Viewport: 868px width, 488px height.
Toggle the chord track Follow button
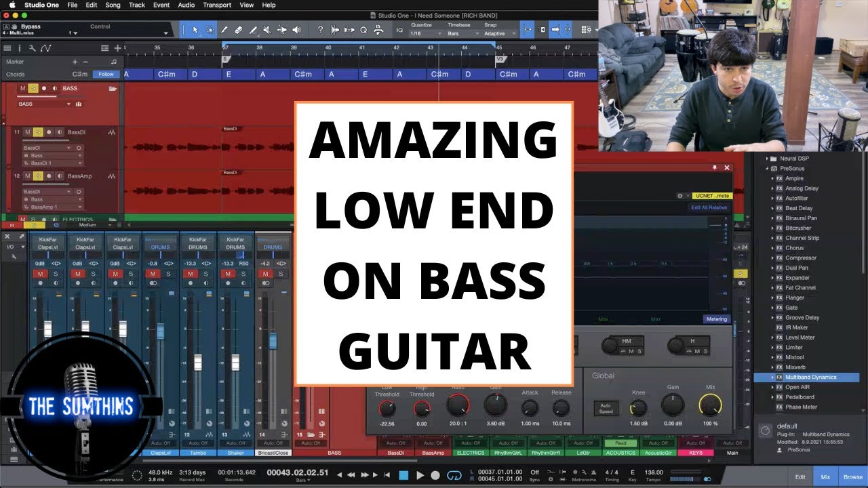(106, 75)
